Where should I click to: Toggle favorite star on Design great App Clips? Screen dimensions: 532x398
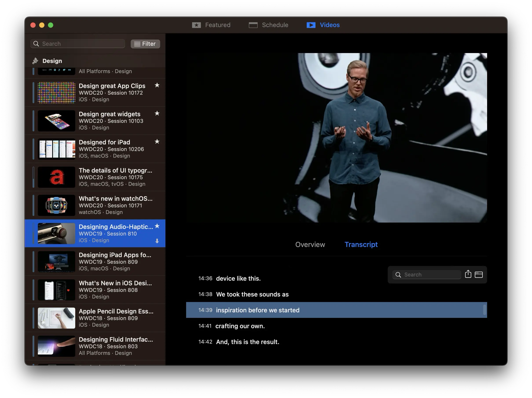(x=157, y=85)
